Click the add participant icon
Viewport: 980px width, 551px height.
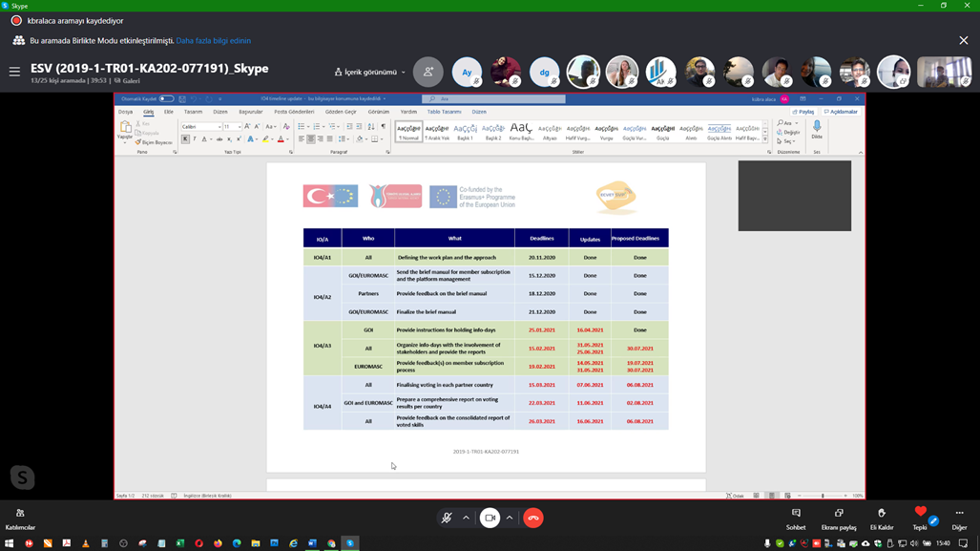click(x=428, y=72)
